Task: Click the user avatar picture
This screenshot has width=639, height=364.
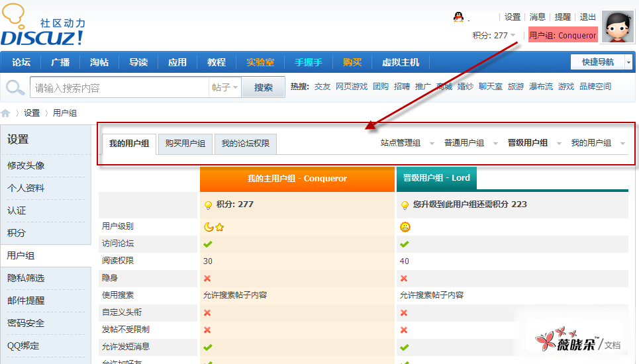Action: 618,27
